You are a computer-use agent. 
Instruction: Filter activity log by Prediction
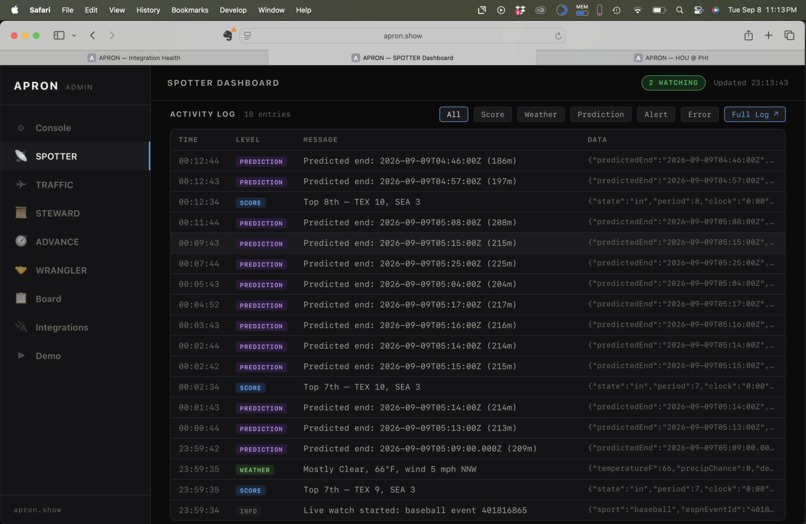click(x=600, y=114)
